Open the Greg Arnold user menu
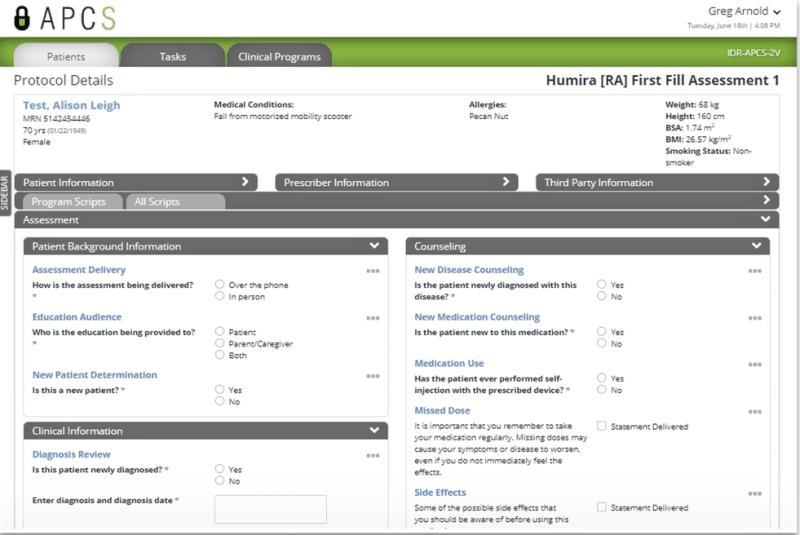Screen dimensions: 800x535 [745, 11]
